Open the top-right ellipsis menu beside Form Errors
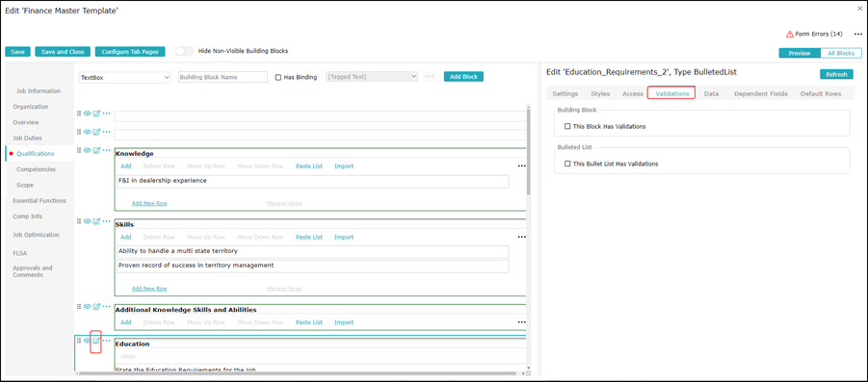 click(x=858, y=35)
